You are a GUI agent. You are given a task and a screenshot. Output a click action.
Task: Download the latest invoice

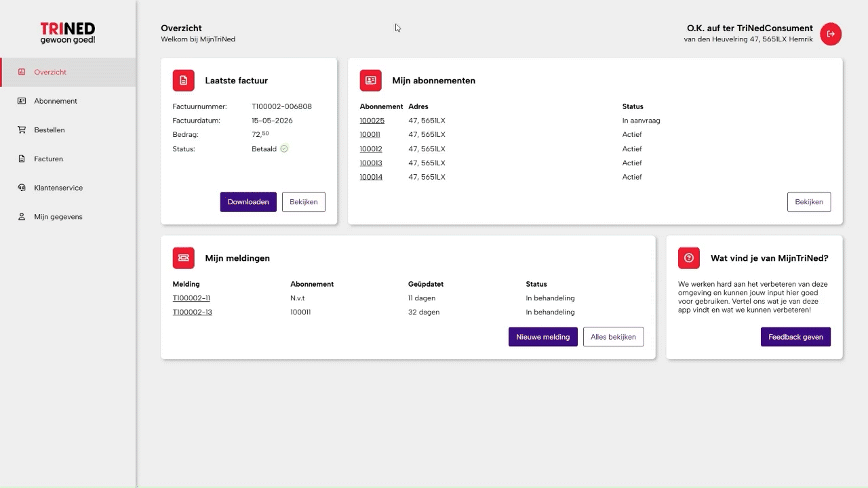point(248,202)
